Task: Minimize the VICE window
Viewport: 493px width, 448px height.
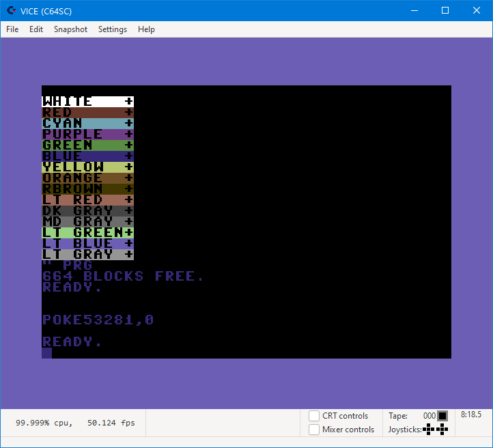Action: [414, 11]
